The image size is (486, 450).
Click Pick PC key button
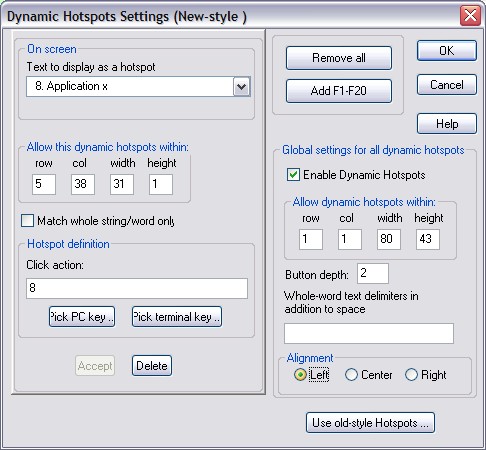[x=82, y=317]
